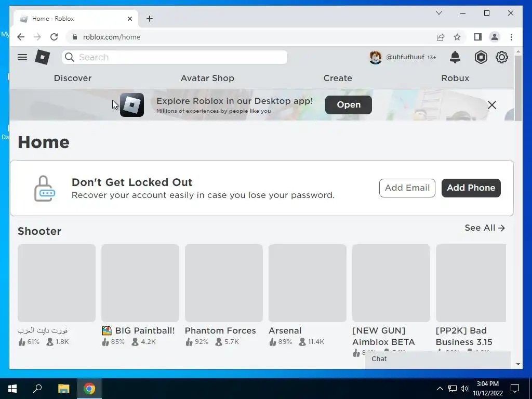Open a new tab with the plus button
Image resolution: width=532 pixels, height=399 pixels.
point(150,19)
